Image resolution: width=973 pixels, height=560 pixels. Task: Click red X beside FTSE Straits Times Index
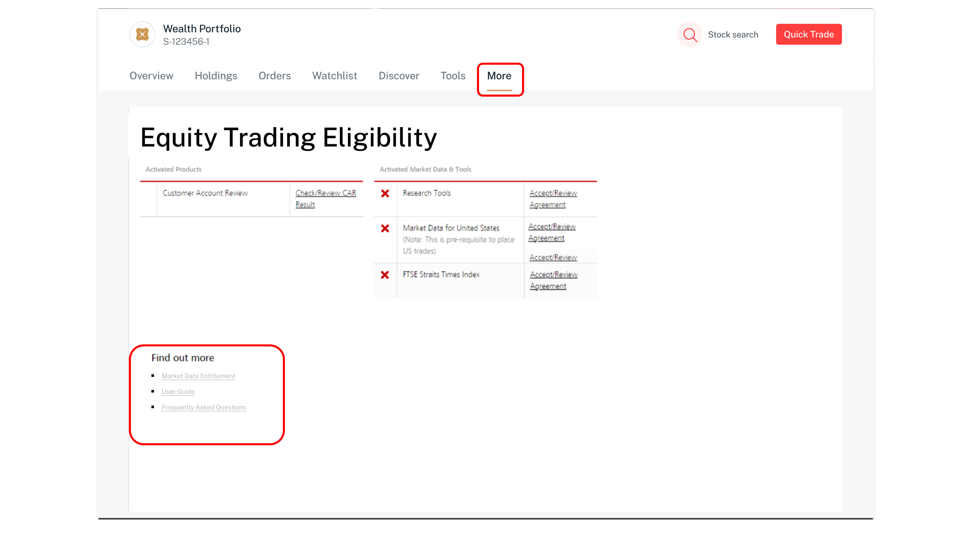[385, 275]
